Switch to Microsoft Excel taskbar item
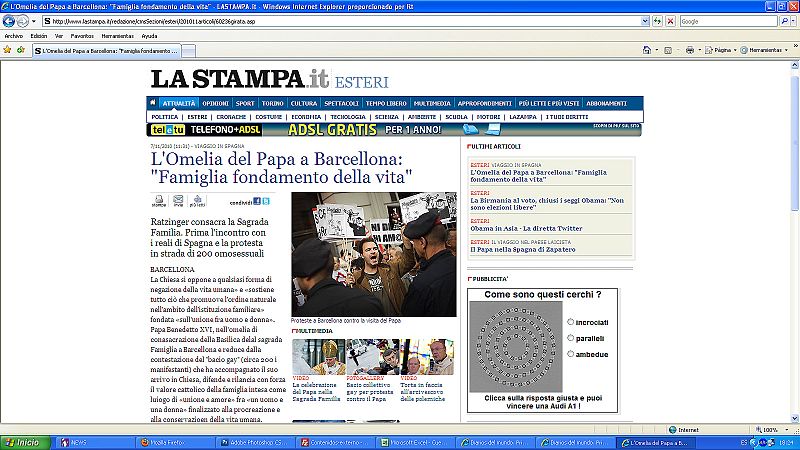Image resolution: width=800 pixels, height=450 pixels. click(415, 443)
